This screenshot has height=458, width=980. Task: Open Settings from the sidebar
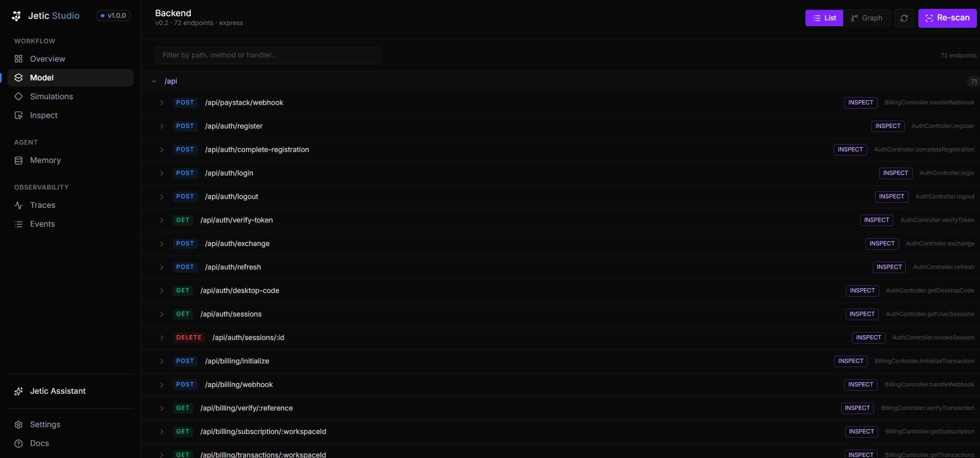pos(71,425)
